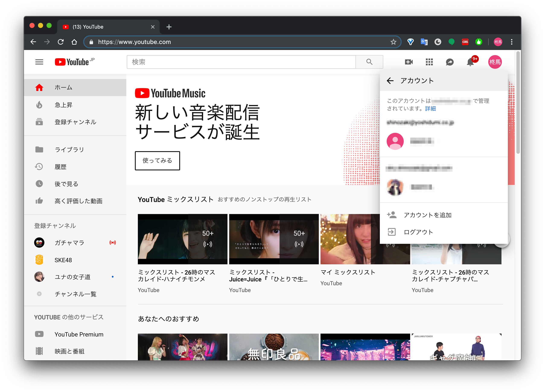Click browser forward arrow
The height and width of the screenshot is (392, 545).
pos(47,42)
